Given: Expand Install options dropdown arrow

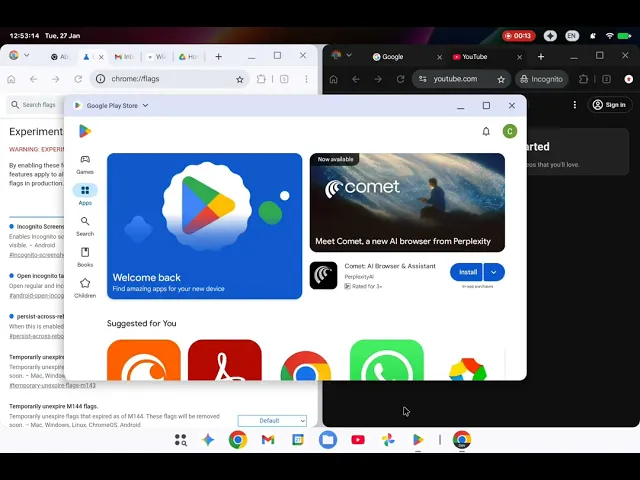Looking at the screenshot, I should [494, 272].
